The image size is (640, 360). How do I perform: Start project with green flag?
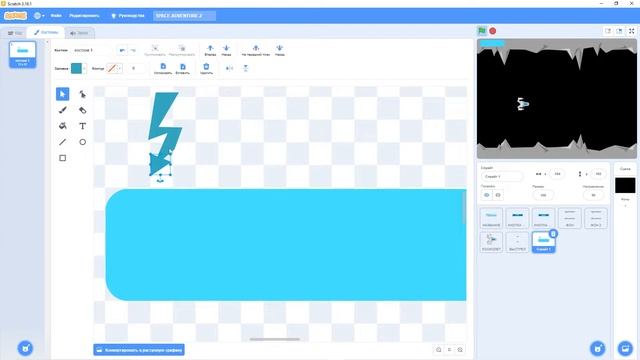coord(482,31)
